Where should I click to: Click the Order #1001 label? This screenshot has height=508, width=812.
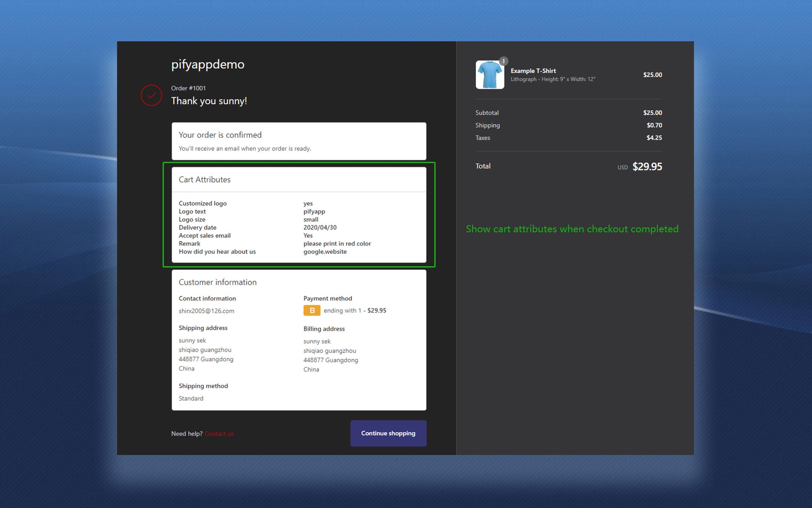(188, 88)
